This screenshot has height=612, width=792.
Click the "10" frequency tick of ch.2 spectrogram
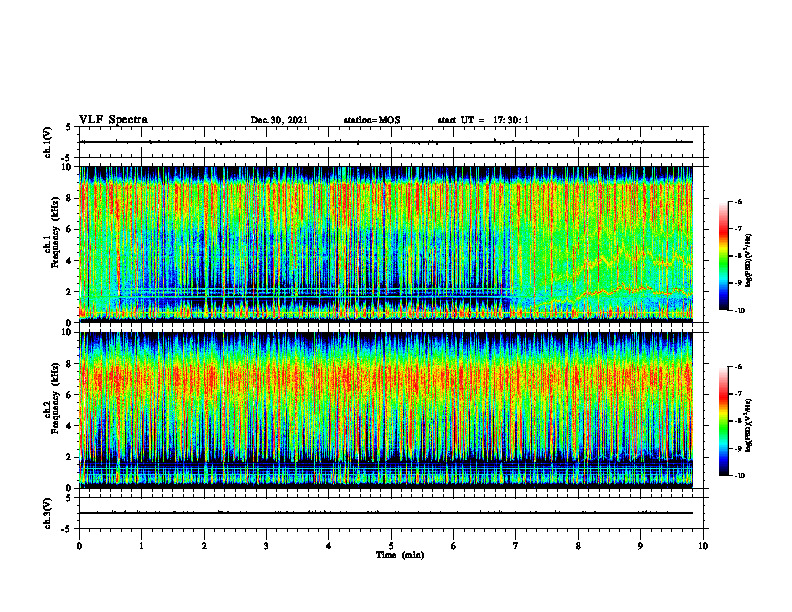pos(66,332)
